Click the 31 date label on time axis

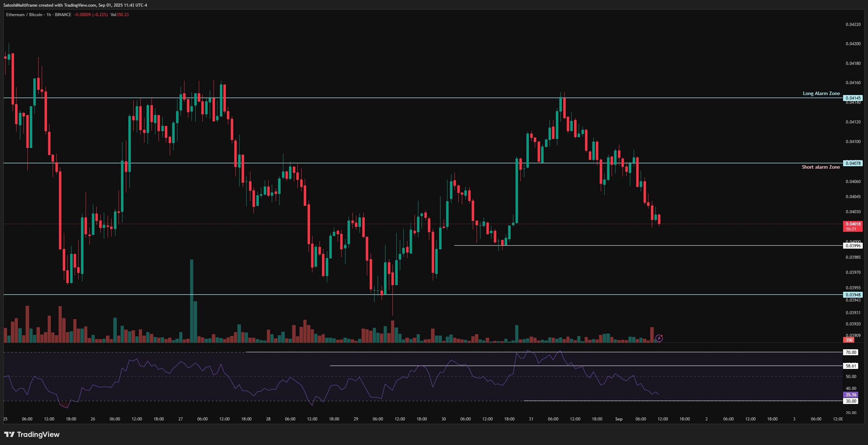[531, 419]
